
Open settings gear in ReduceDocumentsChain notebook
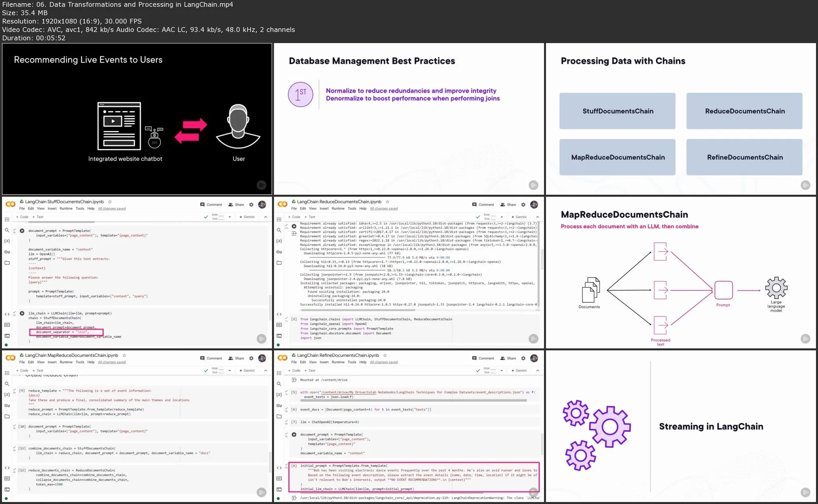tap(523, 205)
